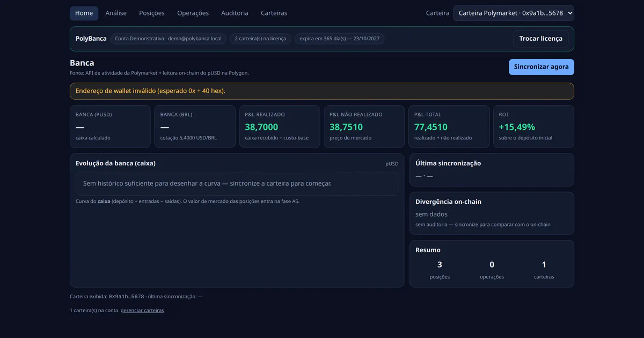Click Sincronizar agora button

coord(541,67)
